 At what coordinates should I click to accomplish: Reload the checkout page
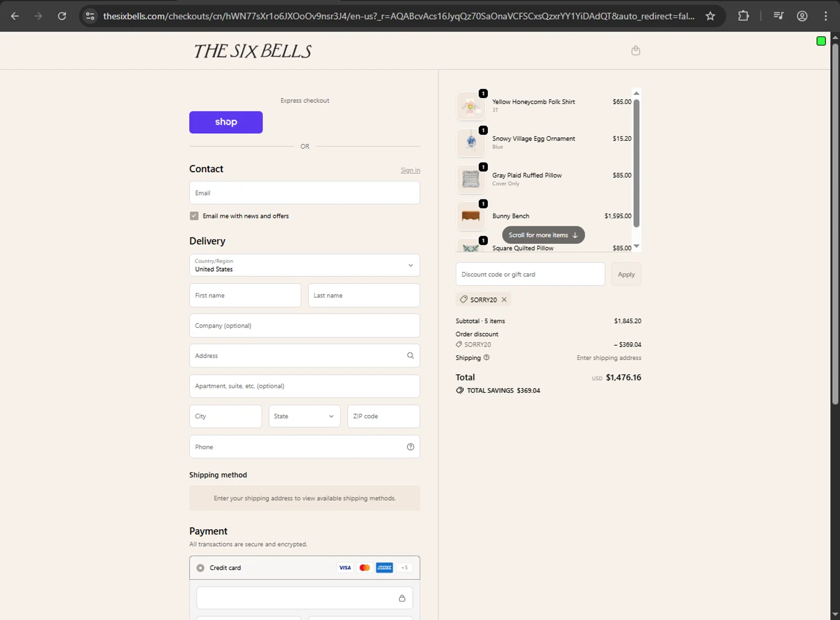62,16
